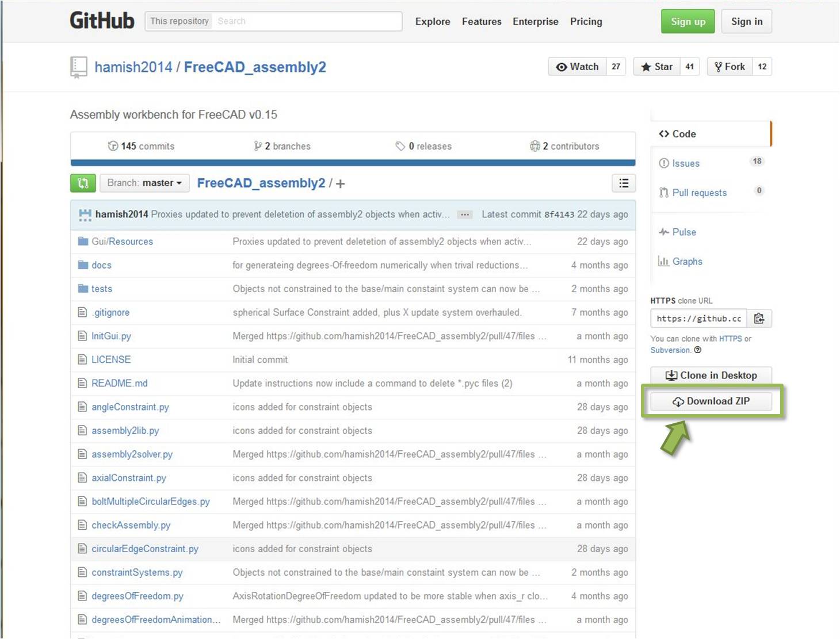Click the file icon next to InitGui.py
The image size is (840, 639).
(x=82, y=336)
